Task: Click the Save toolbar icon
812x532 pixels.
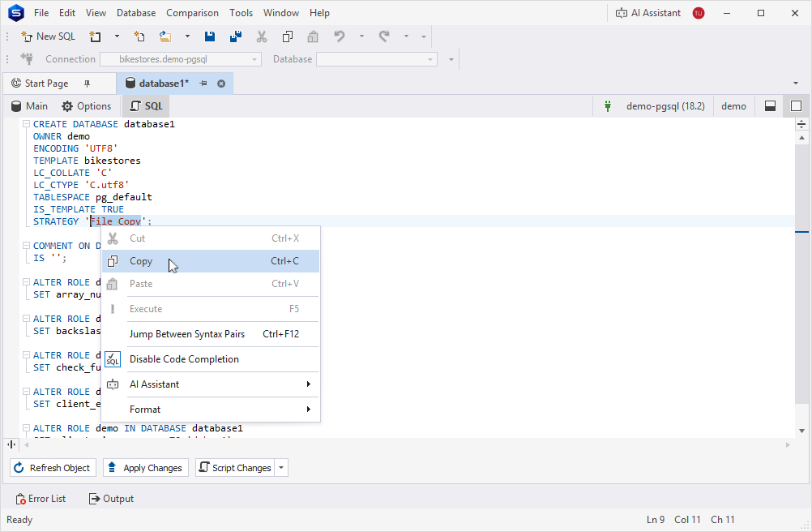Action: click(210, 36)
